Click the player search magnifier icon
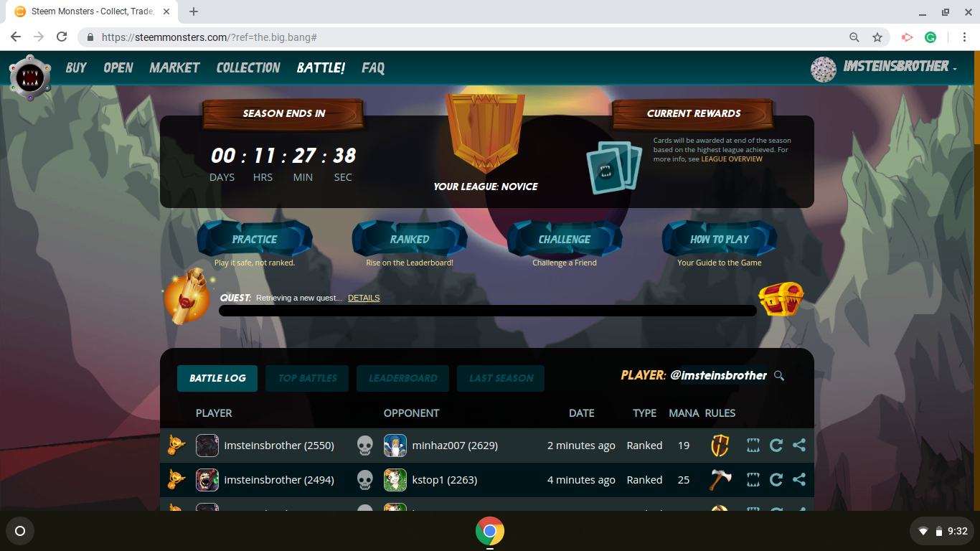 click(x=779, y=375)
